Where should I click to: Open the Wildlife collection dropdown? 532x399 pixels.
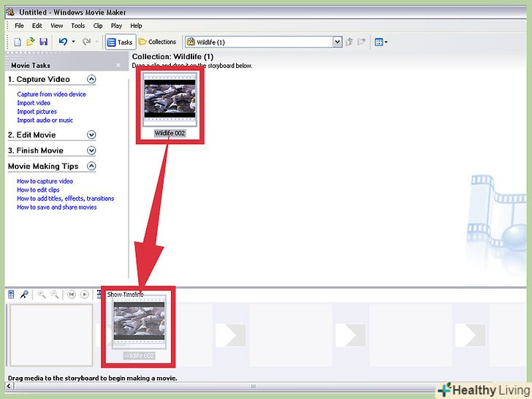337,42
